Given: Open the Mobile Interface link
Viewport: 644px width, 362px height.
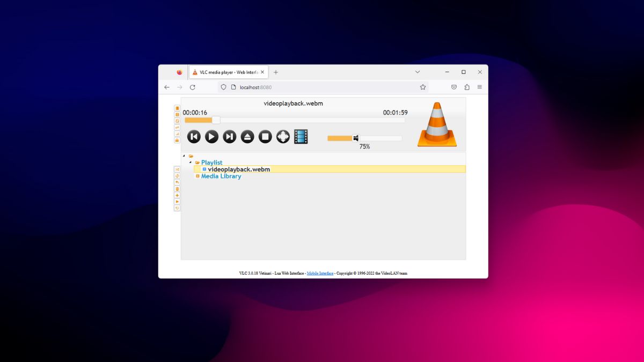Looking at the screenshot, I should coord(320,273).
